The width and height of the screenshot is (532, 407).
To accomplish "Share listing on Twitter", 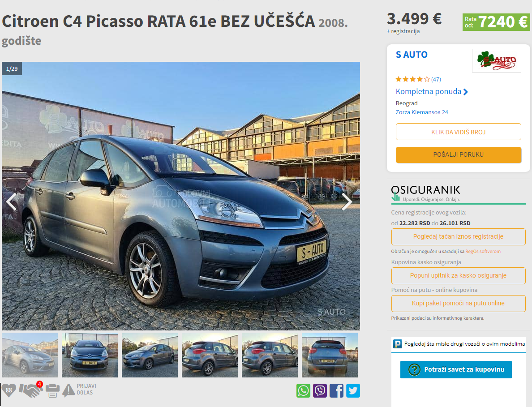I will [x=353, y=391].
